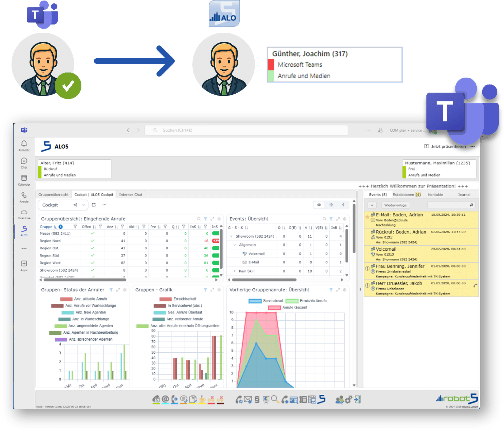The image size is (504, 431).
Task: Open the Aktivität bell icon
Action: [x=24, y=146]
